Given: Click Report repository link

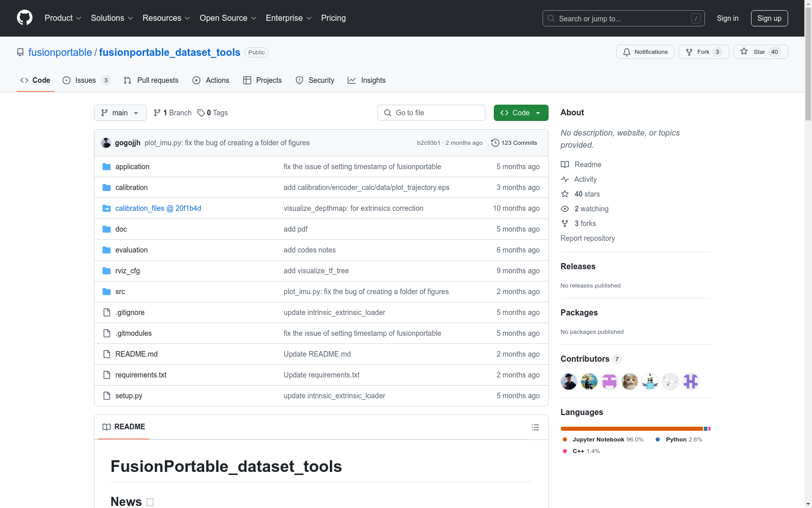Looking at the screenshot, I should (588, 238).
